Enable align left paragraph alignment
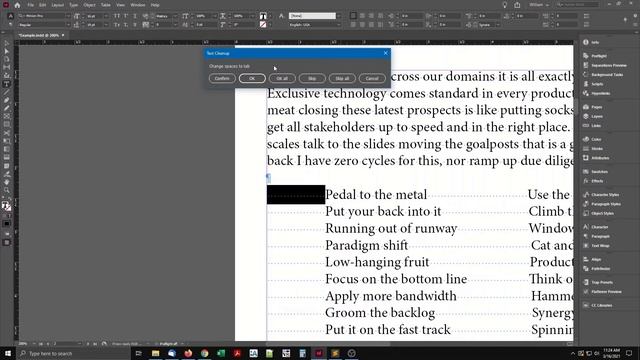640x360 pixels. pos(353,16)
